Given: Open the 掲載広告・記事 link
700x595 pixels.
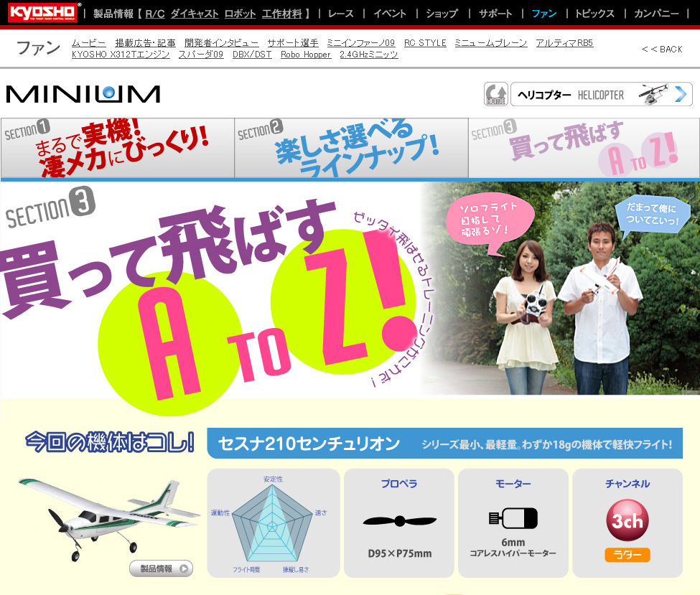Looking at the screenshot, I should tap(145, 43).
